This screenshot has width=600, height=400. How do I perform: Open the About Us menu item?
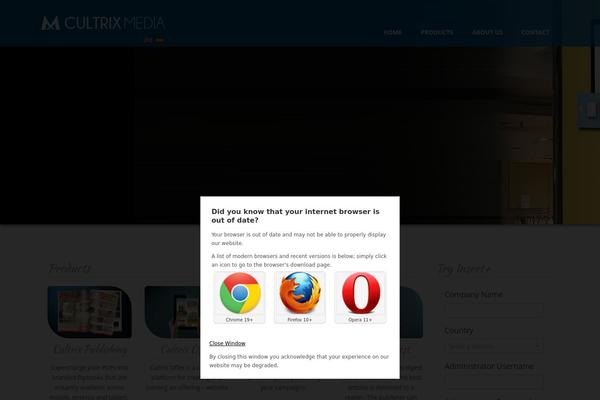click(487, 33)
